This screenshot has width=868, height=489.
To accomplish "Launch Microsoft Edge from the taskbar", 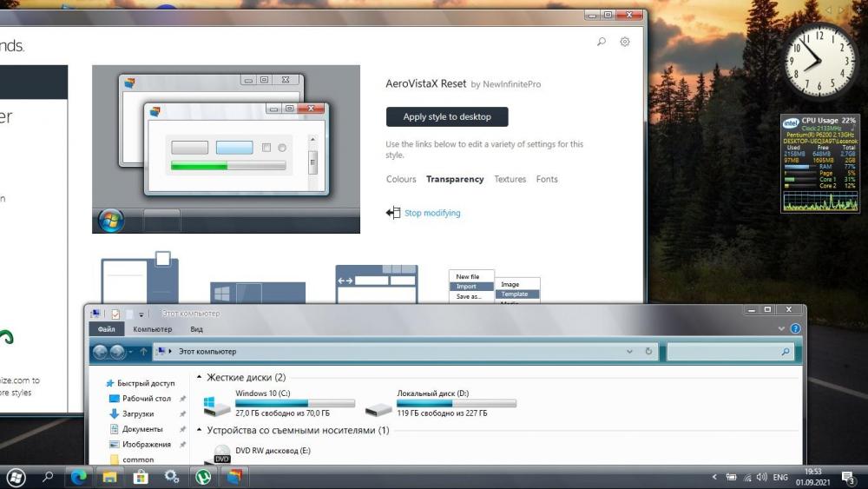I will pyautogui.click(x=79, y=477).
